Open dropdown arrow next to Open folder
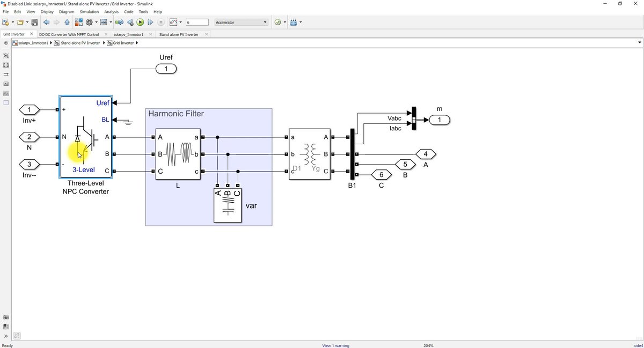Screen dimensions: 644x348 click(26, 23)
